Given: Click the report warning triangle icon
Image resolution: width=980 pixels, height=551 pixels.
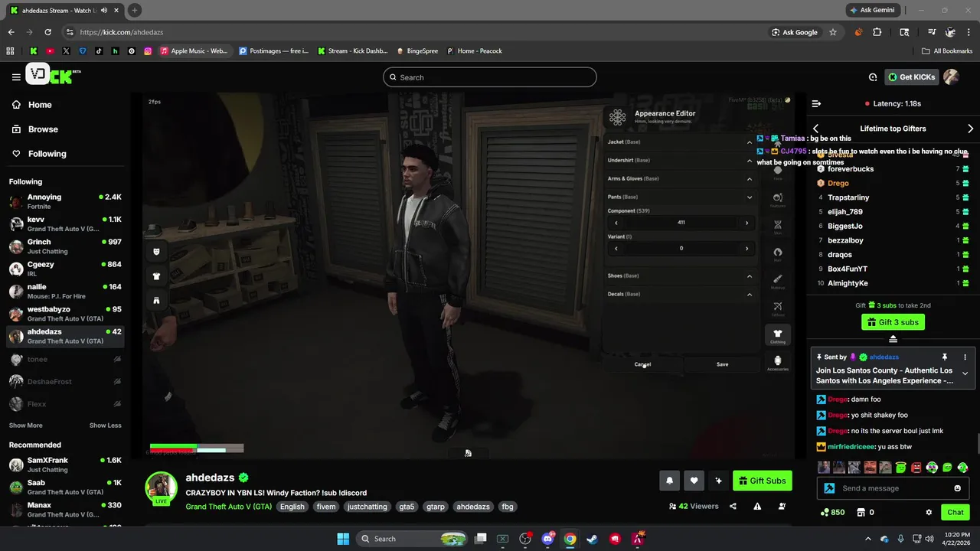Looking at the screenshot, I should pyautogui.click(x=757, y=506).
